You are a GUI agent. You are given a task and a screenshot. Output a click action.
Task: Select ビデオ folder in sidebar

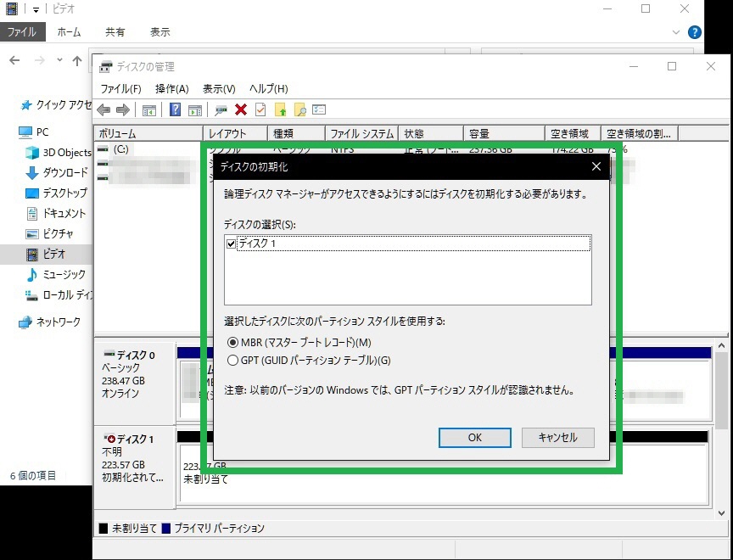pyautogui.click(x=45, y=254)
